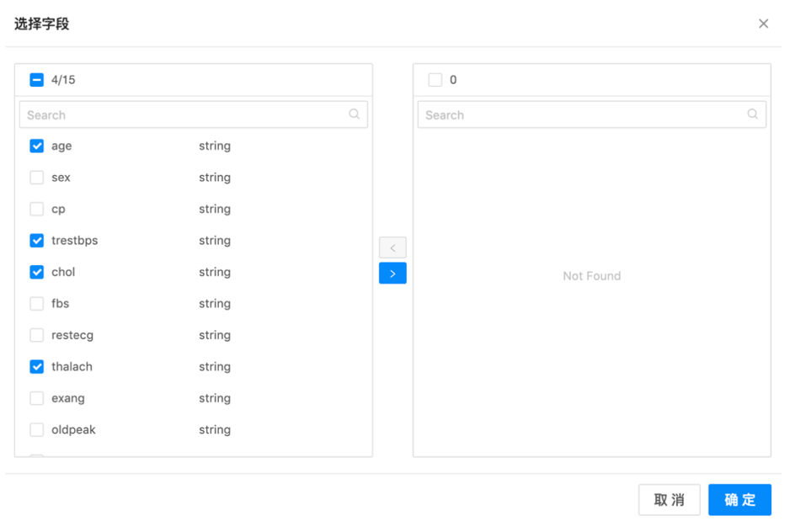This screenshot has height=532, width=790.
Task: Select the oldpeak field checkbox
Action: (x=37, y=430)
